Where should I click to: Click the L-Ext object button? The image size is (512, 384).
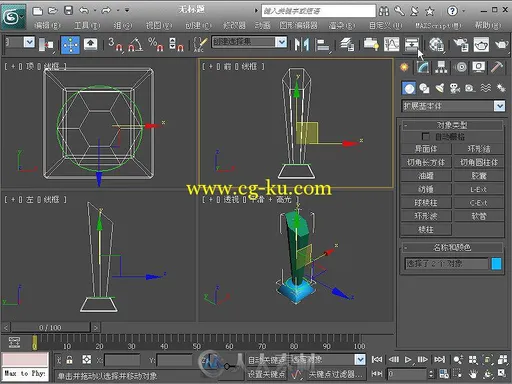(x=479, y=189)
